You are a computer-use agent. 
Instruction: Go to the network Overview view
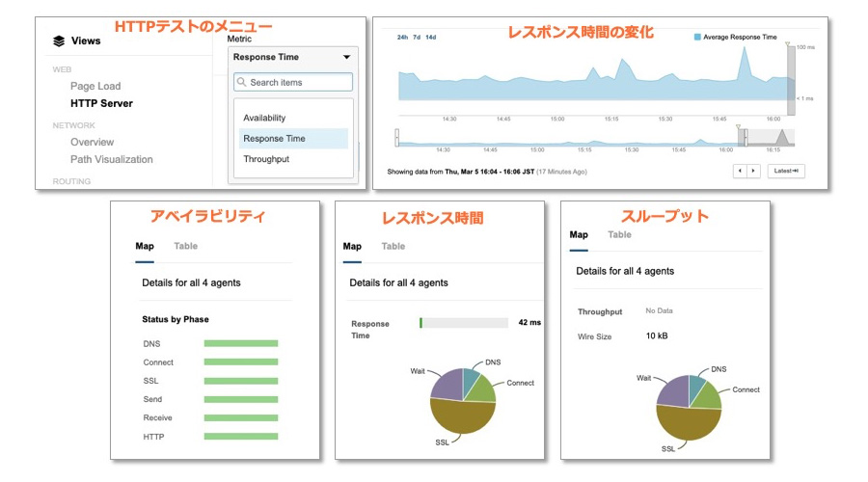92,142
